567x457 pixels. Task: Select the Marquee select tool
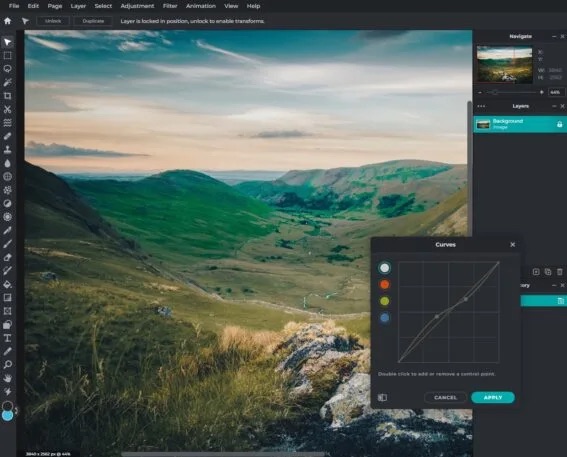7,56
